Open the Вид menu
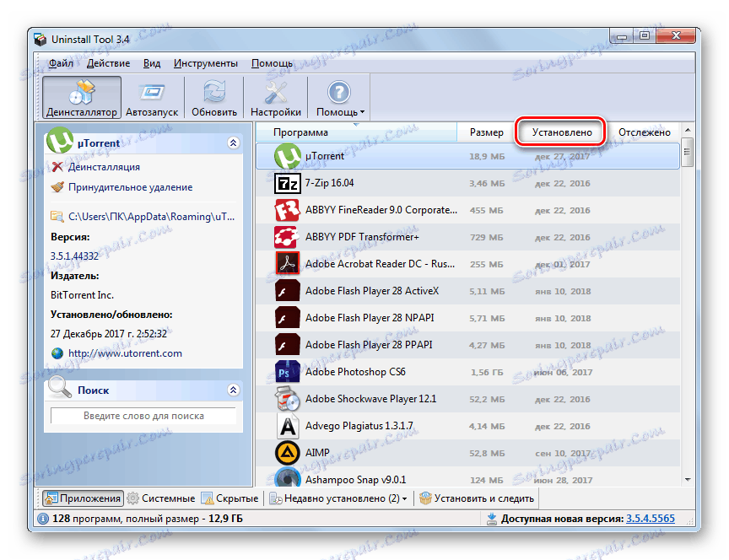 [152, 63]
